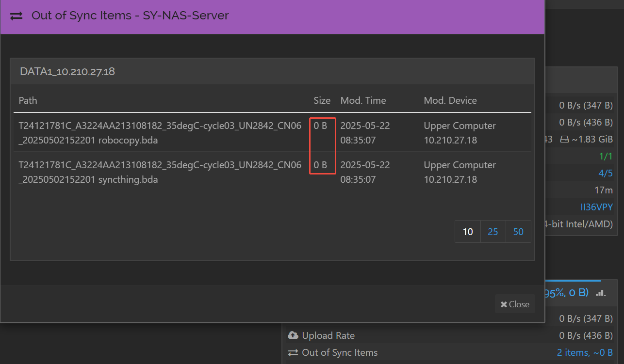Click the Mod. Time column header
624x364 pixels.
363,100
